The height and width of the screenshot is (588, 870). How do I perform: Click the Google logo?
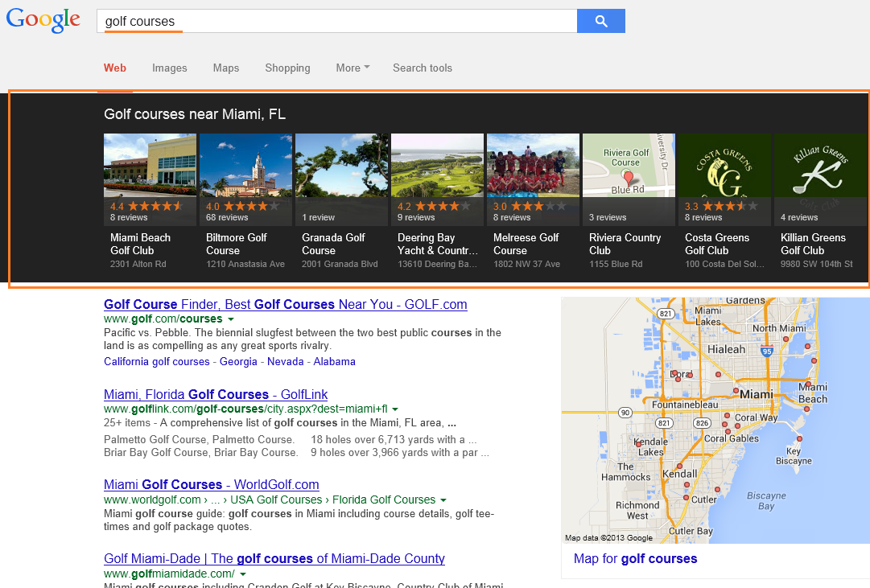pos(43,21)
